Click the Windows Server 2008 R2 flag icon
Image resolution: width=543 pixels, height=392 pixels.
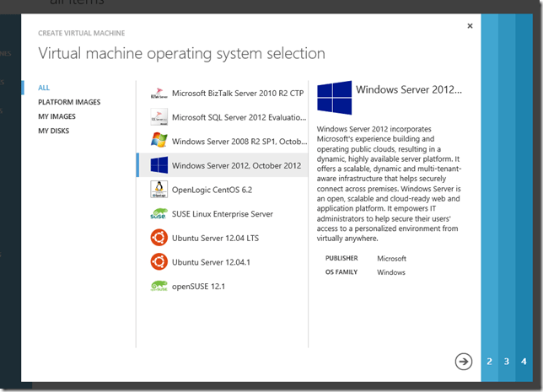click(158, 141)
